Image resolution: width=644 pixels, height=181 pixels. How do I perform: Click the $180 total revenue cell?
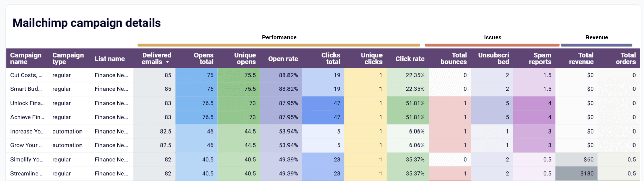point(586,173)
